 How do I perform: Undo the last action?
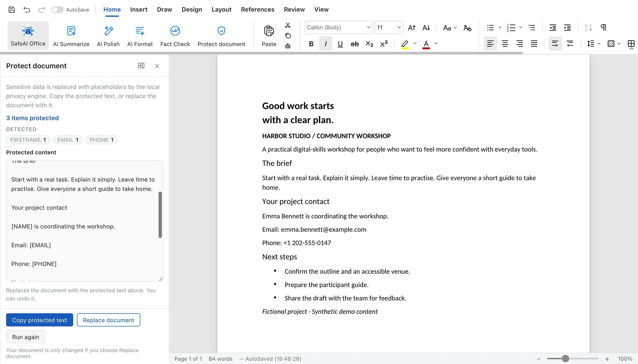pos(27,10)
